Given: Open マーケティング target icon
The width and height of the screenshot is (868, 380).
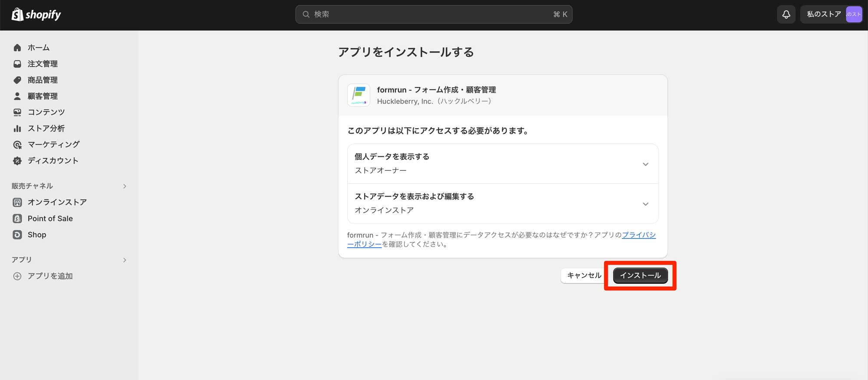Looking at the screenshot, I should click(17, 144).
